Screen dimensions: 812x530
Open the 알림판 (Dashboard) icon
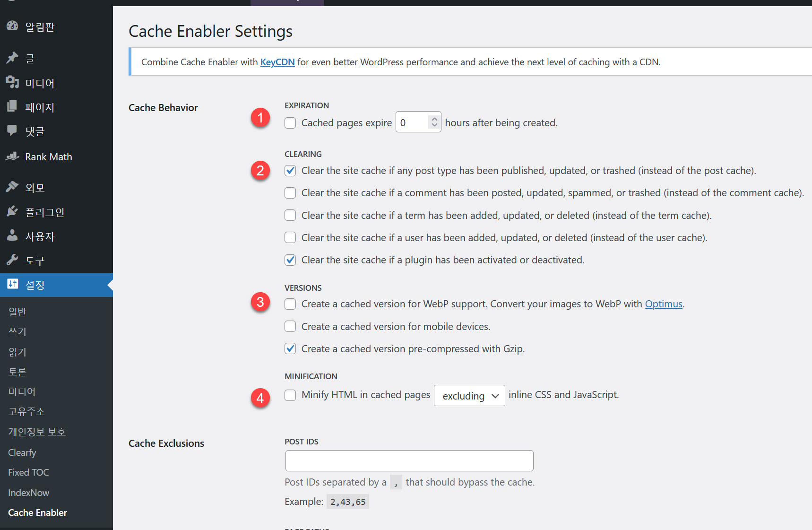pyautogui.click(x=12, y=26)
